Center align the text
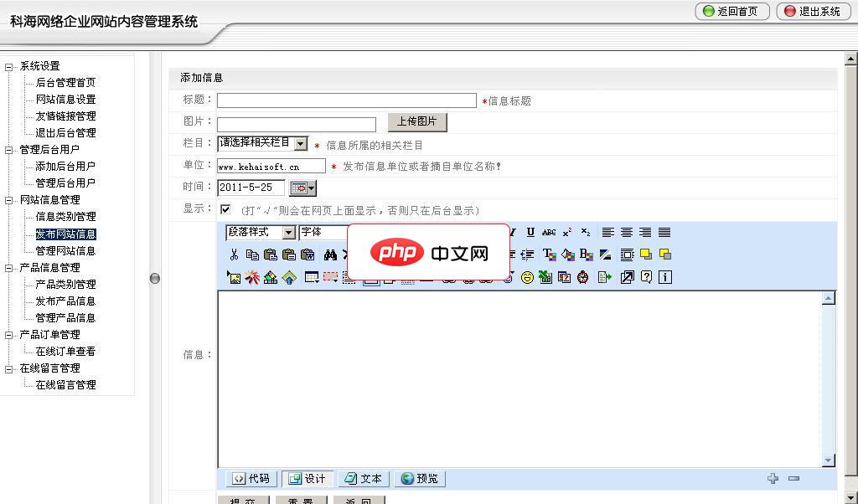Image resolution: width=858 pixels, height=504 pixels. point(627,232)
